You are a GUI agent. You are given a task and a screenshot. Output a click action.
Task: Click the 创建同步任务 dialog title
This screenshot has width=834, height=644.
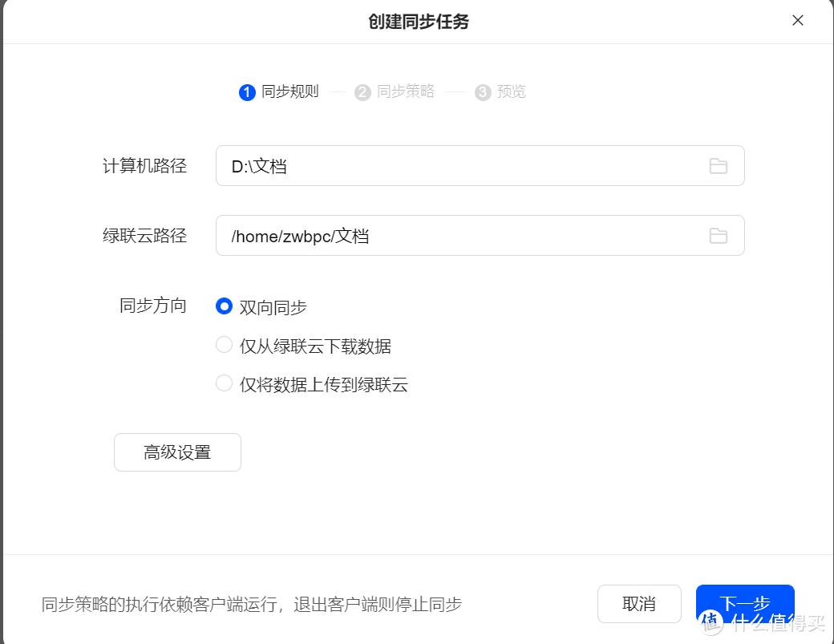[x=418, y=21]
